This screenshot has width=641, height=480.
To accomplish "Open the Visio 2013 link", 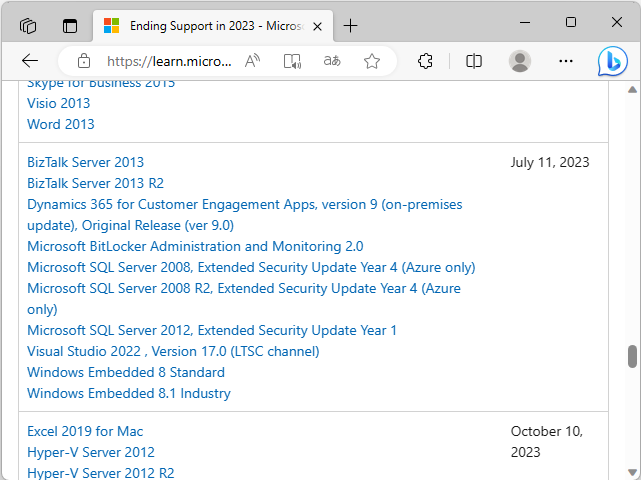I will (58, 103).
